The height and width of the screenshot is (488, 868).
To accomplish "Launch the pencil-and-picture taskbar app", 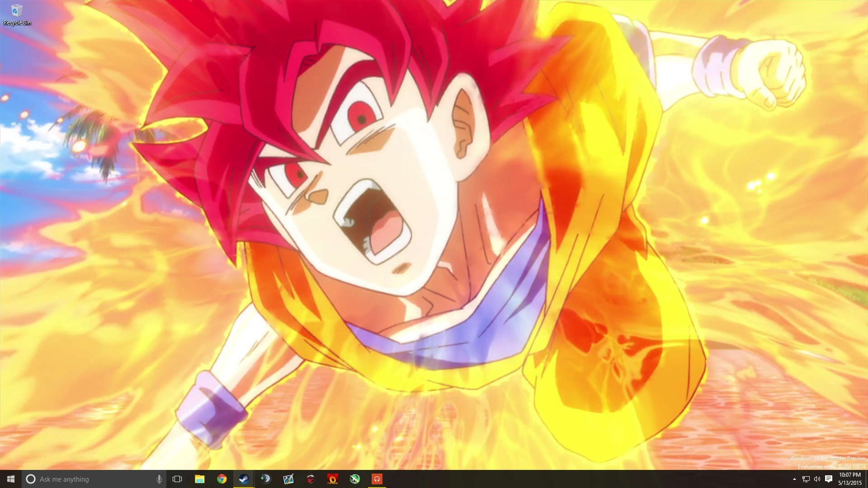I will (x=288, y=479).
